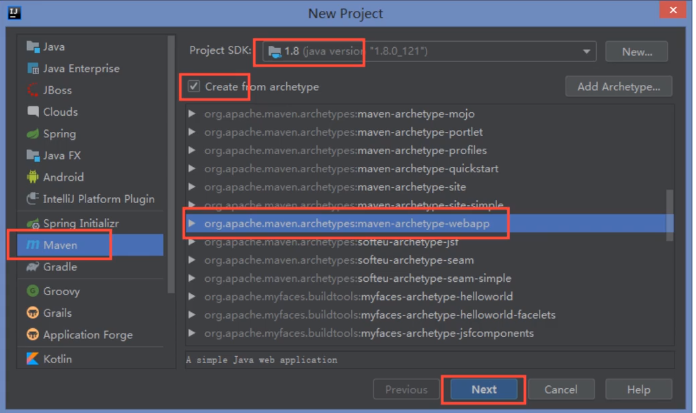Click the IntelliJ logo in title bar

click(x=14, y=12)
